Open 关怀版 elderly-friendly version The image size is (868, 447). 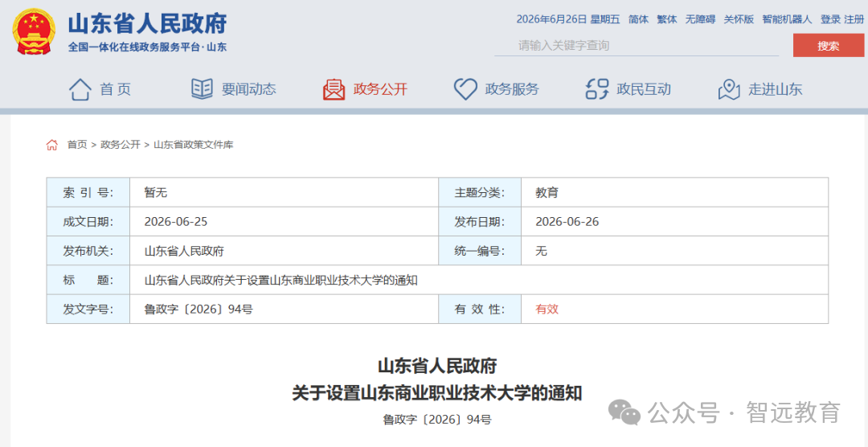pos(739,18)
